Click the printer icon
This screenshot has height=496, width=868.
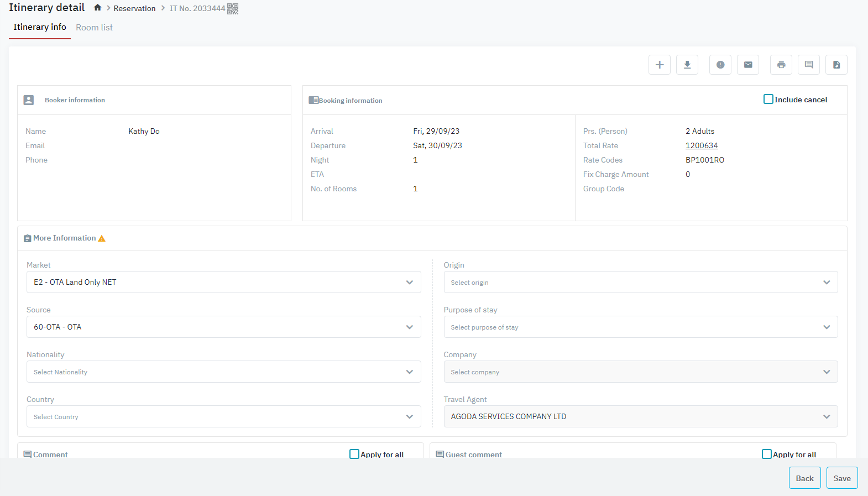pyautogui.click(x=781, y=65)
